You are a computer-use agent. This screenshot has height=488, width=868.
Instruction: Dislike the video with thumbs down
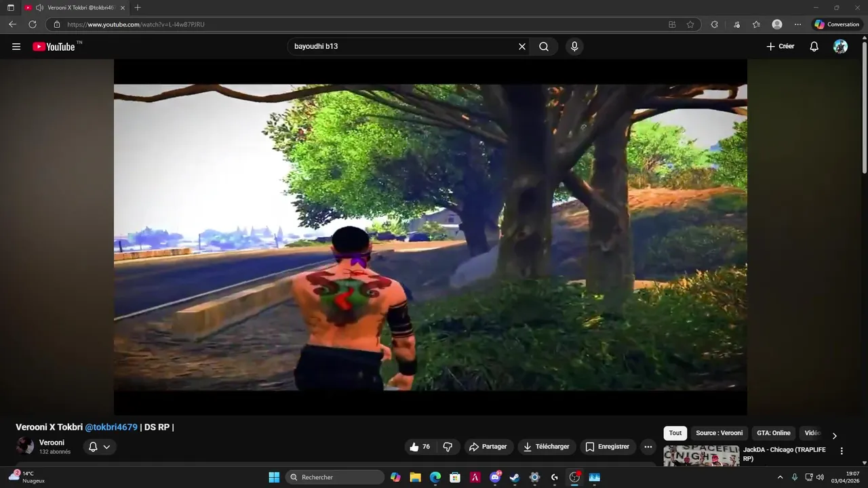coord(448,447)
